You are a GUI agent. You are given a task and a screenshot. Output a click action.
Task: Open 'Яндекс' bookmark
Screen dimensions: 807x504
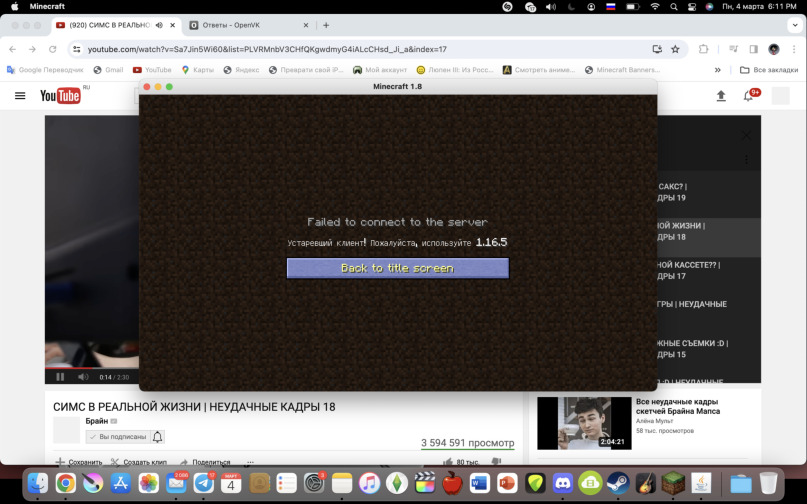pos(241,70)
